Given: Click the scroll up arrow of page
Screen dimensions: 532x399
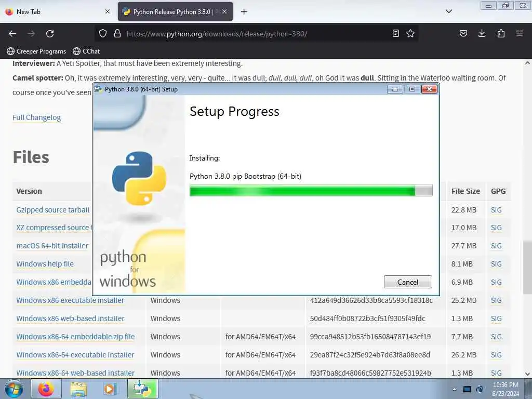Looking at the screenshot, I should coord(527,63).
